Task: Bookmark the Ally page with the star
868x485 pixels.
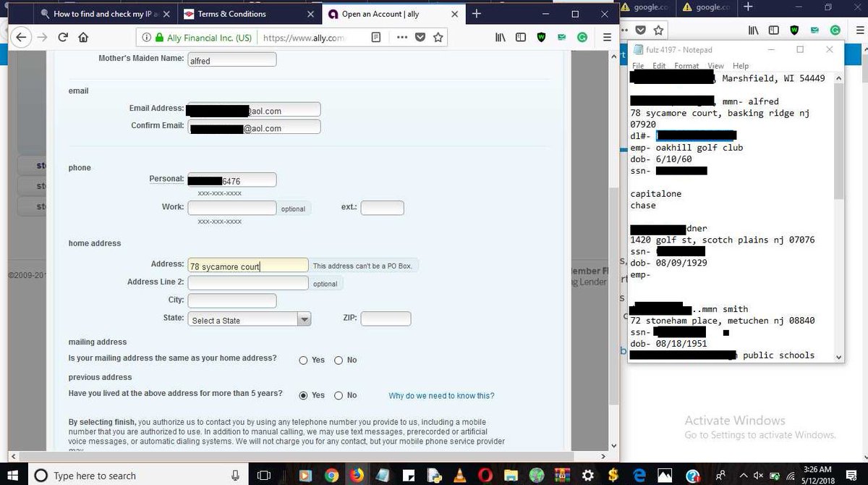Action: point(438,38)
